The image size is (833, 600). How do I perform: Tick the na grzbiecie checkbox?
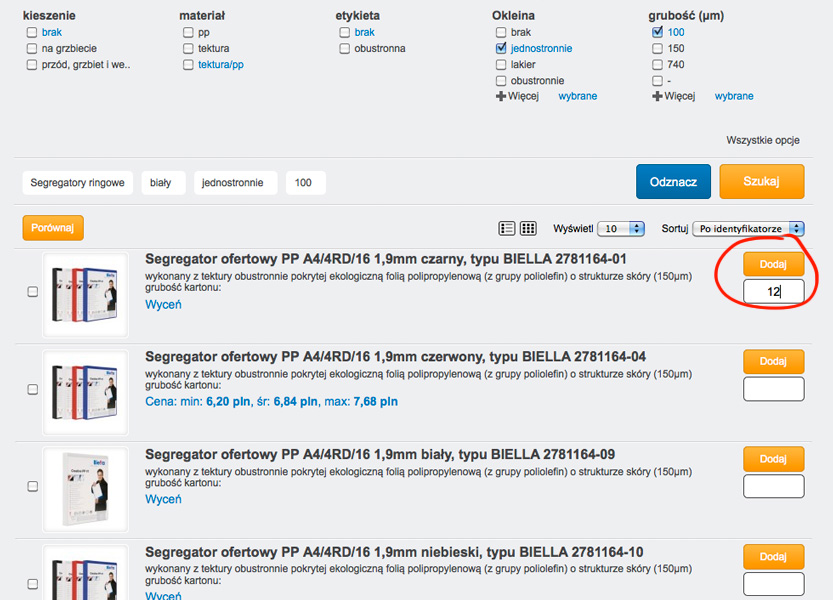click(32, 48)
